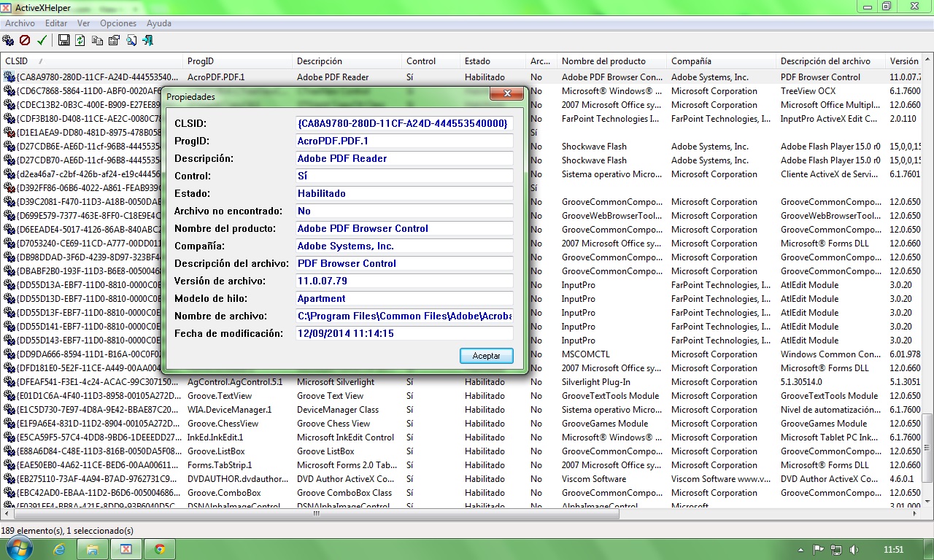Sort by the Estado column header
This screenshot has height=560, width=934.
[x=493, y=61]
